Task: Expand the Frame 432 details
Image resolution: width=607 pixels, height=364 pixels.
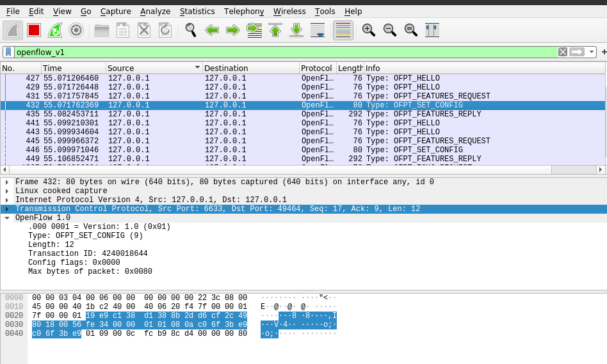Action: [x=7, y=182]
